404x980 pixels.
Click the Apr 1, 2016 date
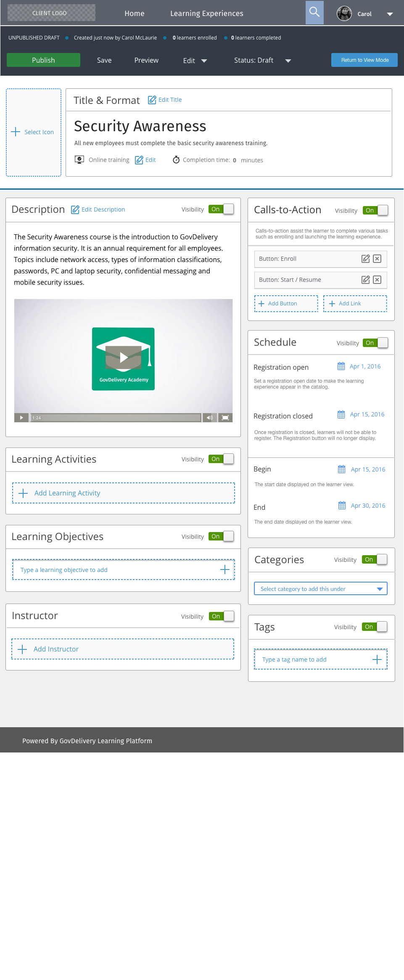click(365, 366)
